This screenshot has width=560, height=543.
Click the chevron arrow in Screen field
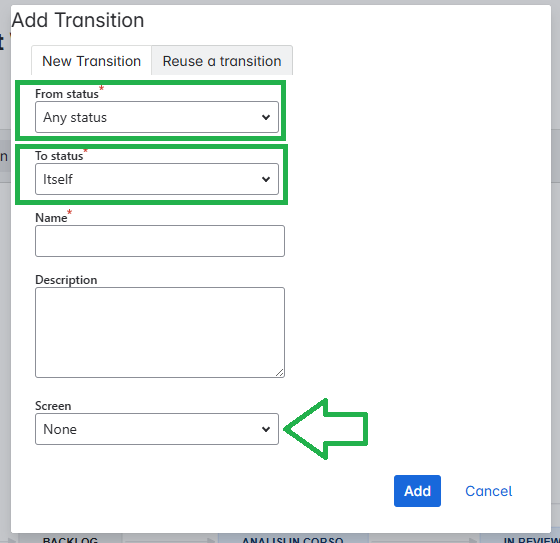pyautogui.click(x=266, y=429)
